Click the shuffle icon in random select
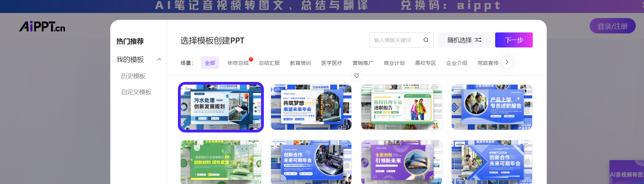Image resolution: width=644 pixels, height=184 pixels. click(478, 40)
